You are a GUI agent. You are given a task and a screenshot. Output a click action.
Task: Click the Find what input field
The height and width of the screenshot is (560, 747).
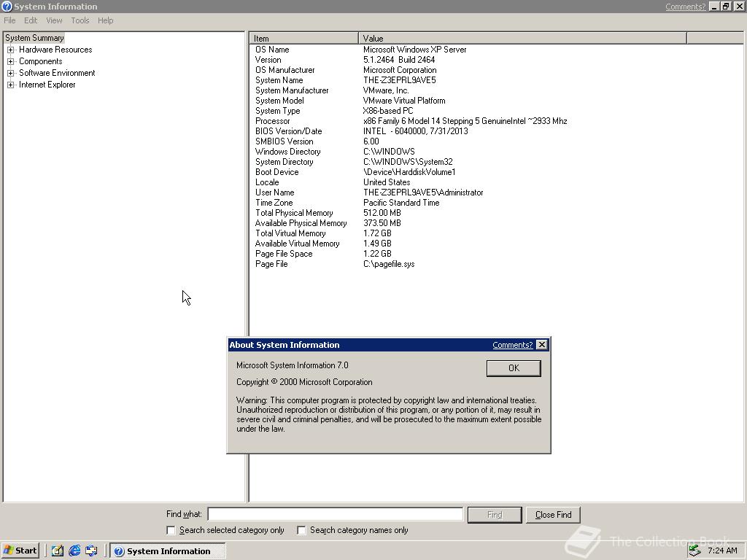[x=336, y=514]
